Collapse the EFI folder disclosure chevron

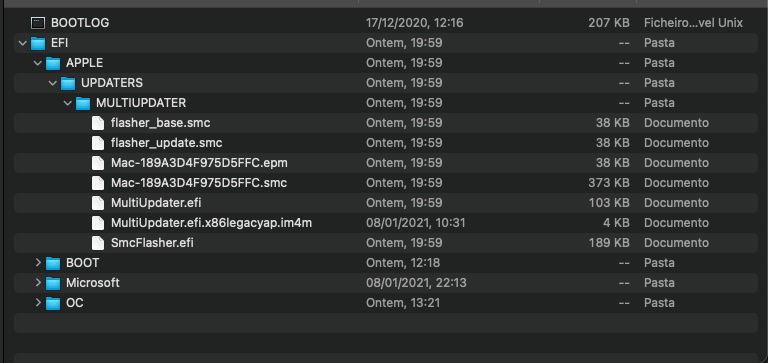(x=22, y=43)
